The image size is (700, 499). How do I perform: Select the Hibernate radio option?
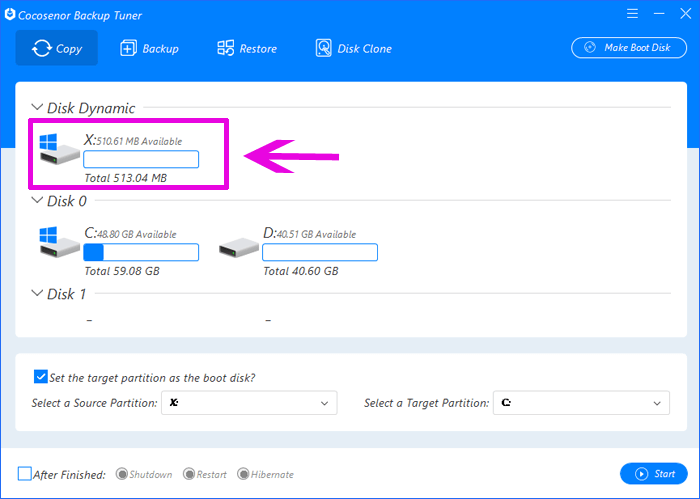pos(243,474)
